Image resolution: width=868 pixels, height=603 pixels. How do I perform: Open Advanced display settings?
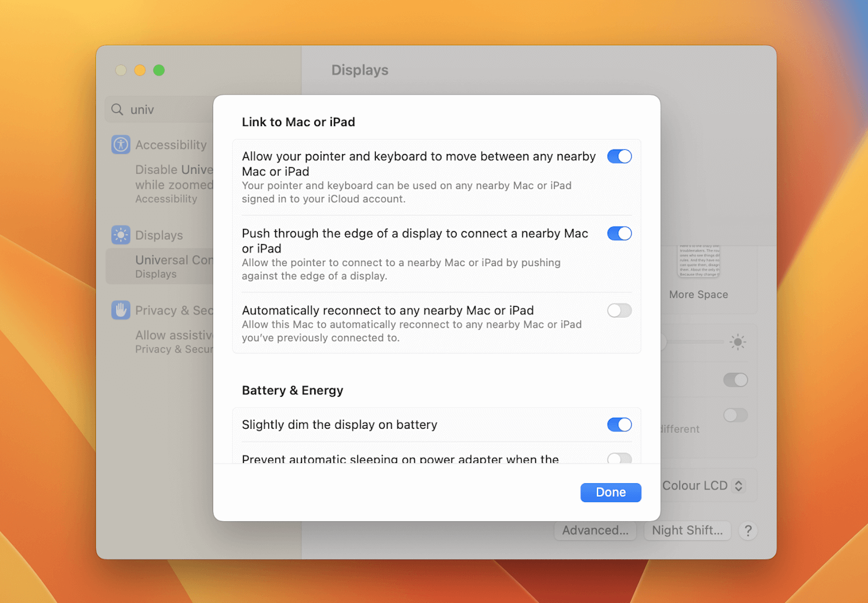coord(595,530)
